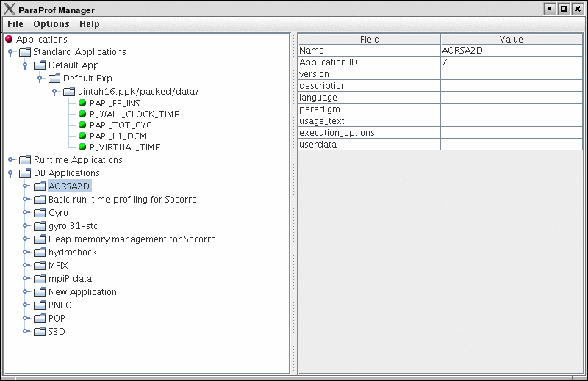Open the Help menu
The width and height of the screenshot is (588, 381).
tap(89, 24)
